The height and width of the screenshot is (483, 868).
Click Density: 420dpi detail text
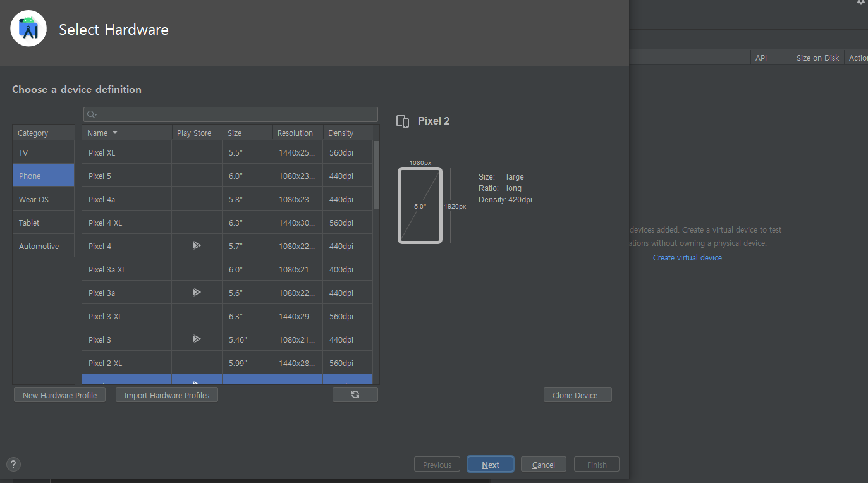tap(505, 200)
